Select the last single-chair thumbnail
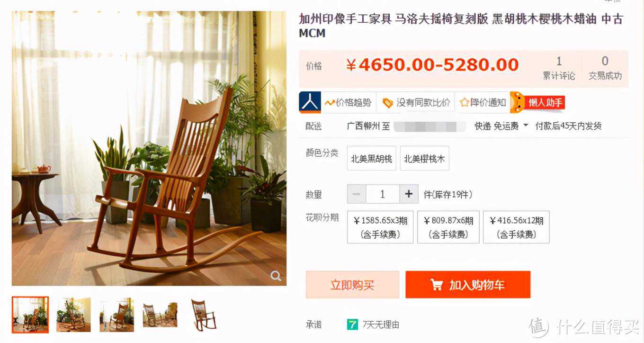The image size is (644, 343). click(x=204, y=315)
